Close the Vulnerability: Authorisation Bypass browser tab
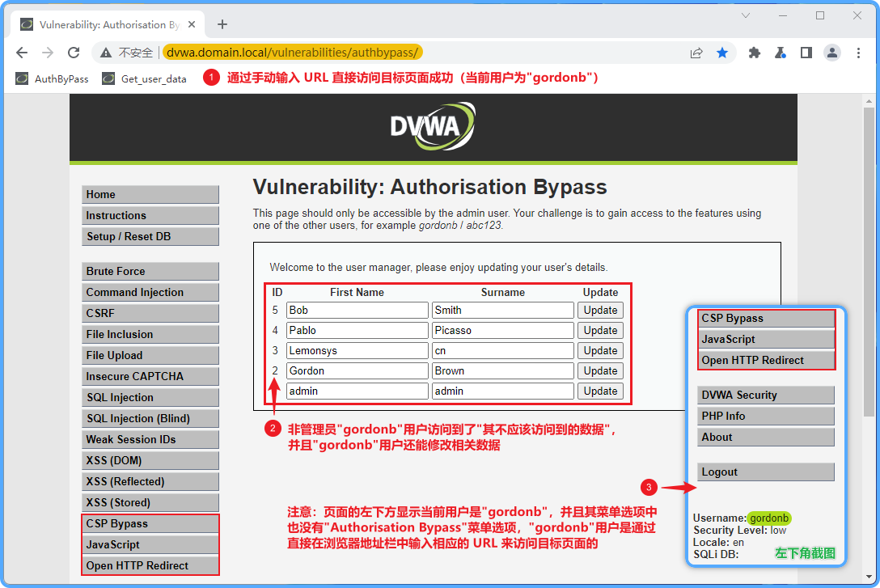This screenshot has height=588, width=880. pos(192,24)
